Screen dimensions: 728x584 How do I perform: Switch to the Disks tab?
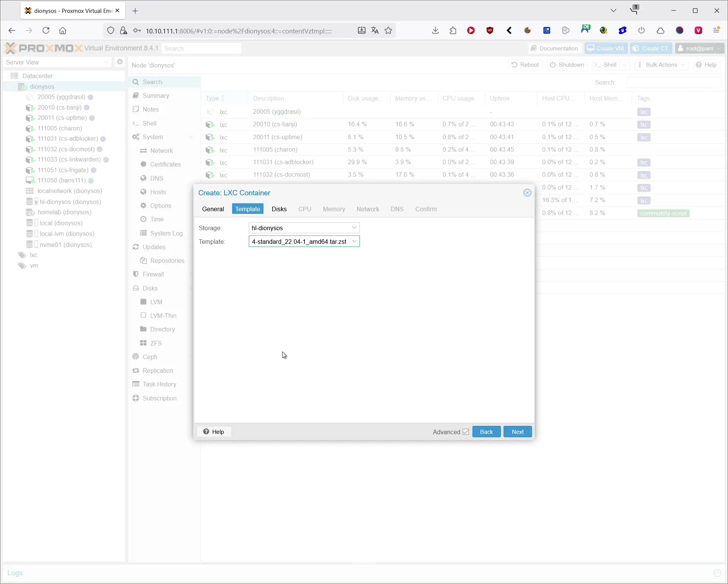pyautogui.click(x=279, y=209)
